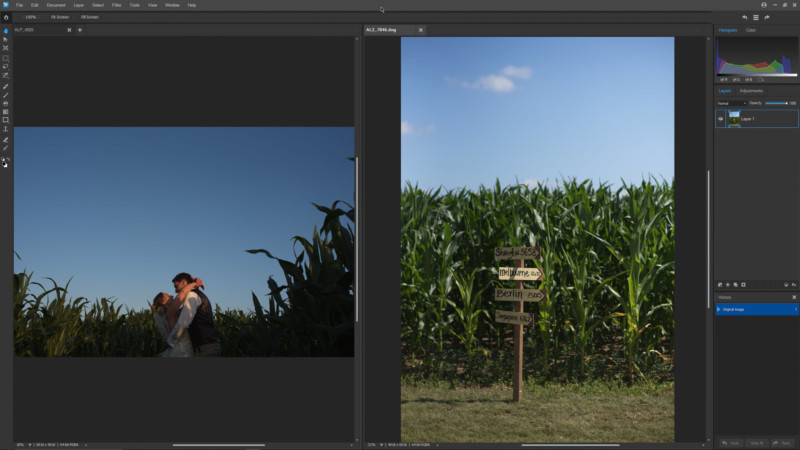Click the Home icon below the logo
The width and height of the screenshot is (800, 450).
(5, 17)
